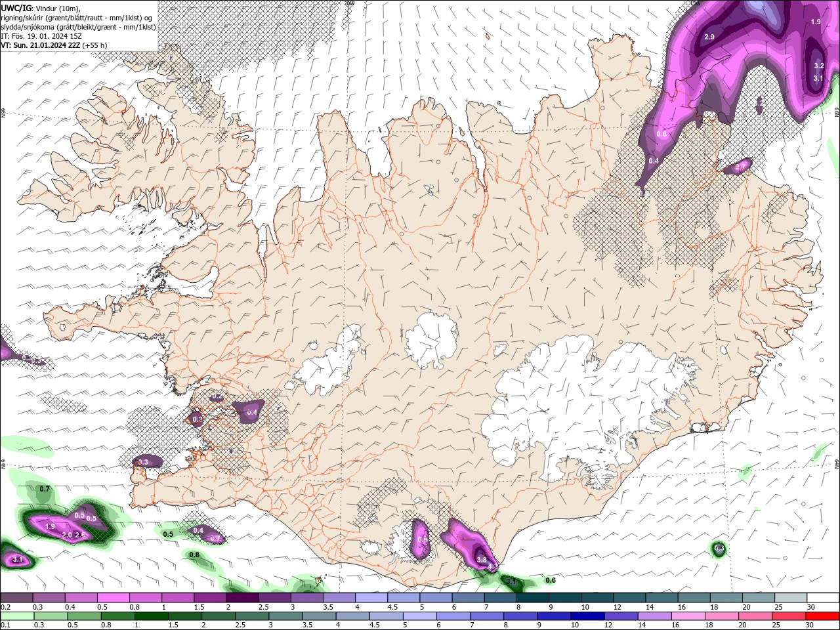Image resolution: width=840 pixels, height=630 pixels.
Task: Click the 3.8 snowfall value label
Action: (481, 560)
